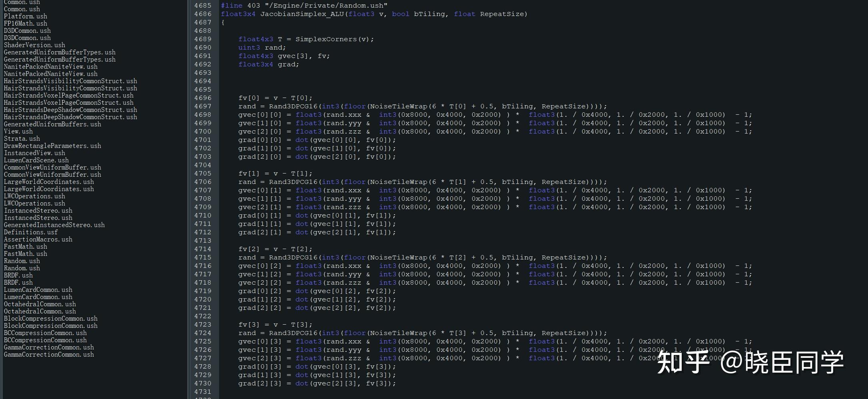Click 'grad[1][2] = dot(gvec[1][2], fv[2]);'

[317, 299]
